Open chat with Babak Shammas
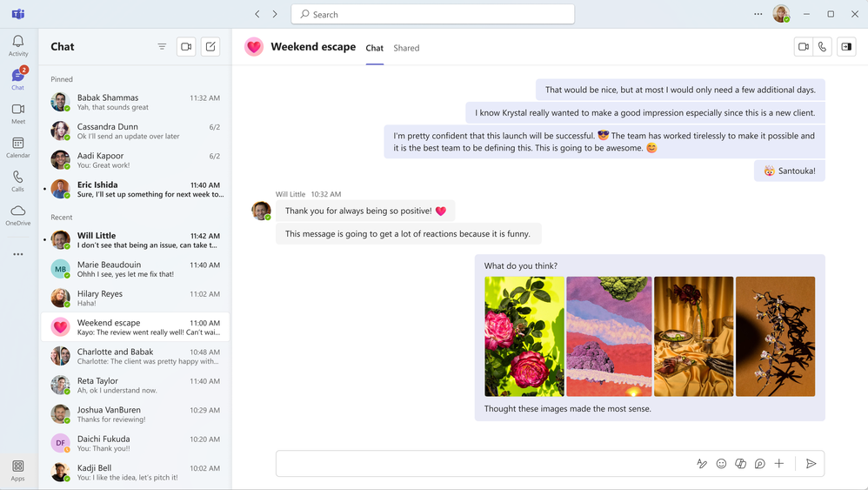The height and width of the screenshot is (490, 868). coord(136,102)
